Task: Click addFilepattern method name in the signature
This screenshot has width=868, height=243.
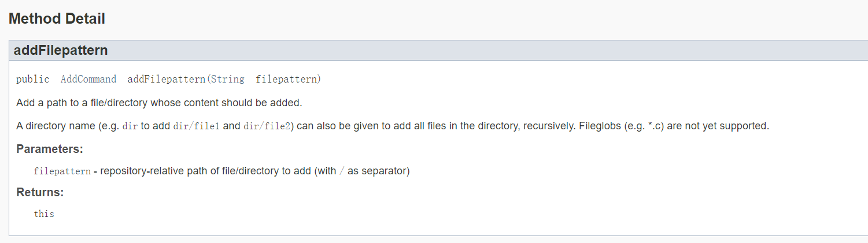Action: point(167,79)
